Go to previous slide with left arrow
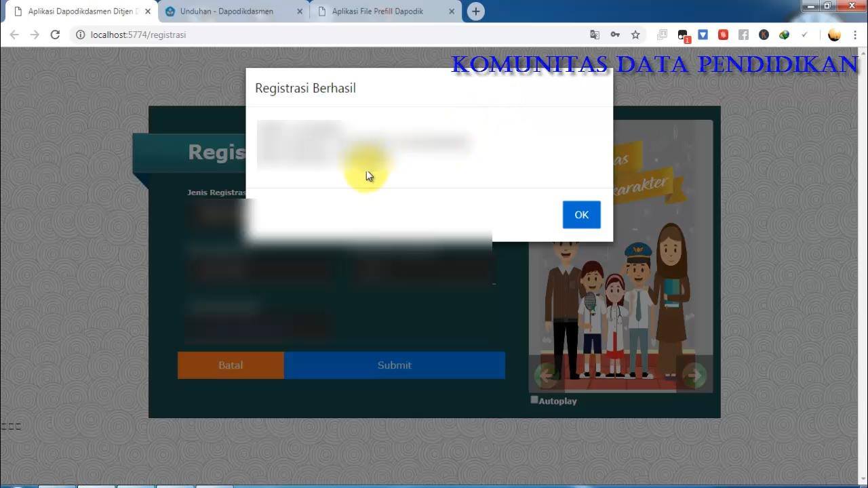 pos(547,375)
